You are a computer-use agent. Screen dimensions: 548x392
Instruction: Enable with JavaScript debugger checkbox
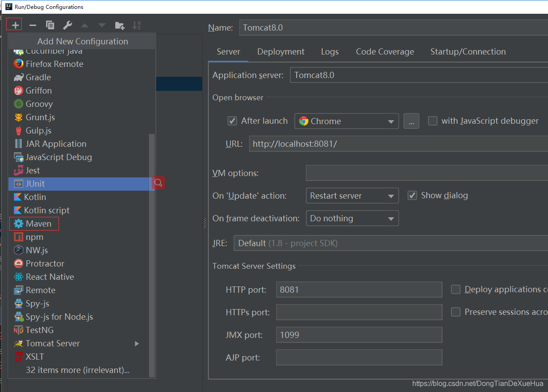433,121
